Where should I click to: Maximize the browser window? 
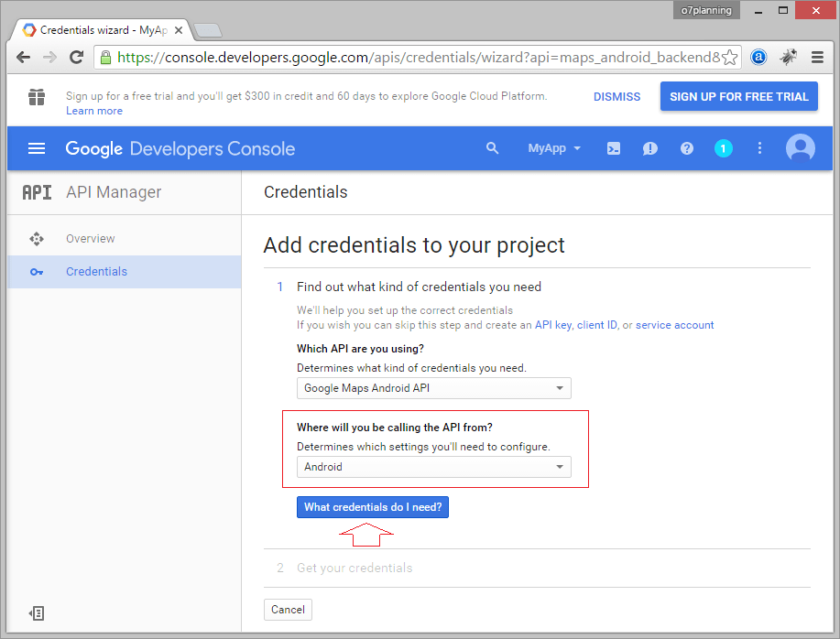(x=782, y=11)
